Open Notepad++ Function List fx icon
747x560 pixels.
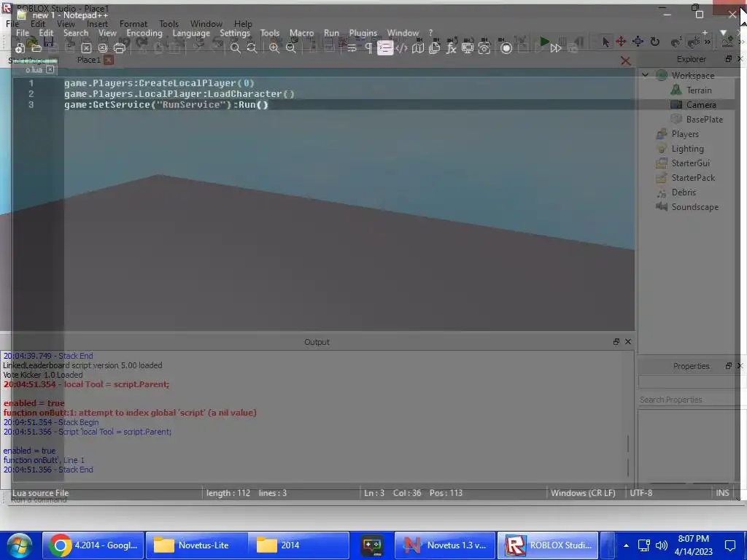pyautogui.click(x=451, y=48)
